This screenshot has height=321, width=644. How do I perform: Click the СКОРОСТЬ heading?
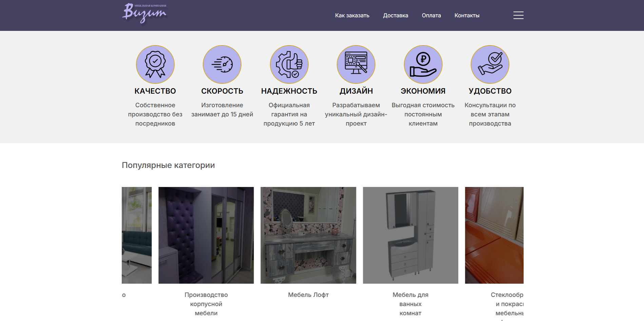point(222,91)
